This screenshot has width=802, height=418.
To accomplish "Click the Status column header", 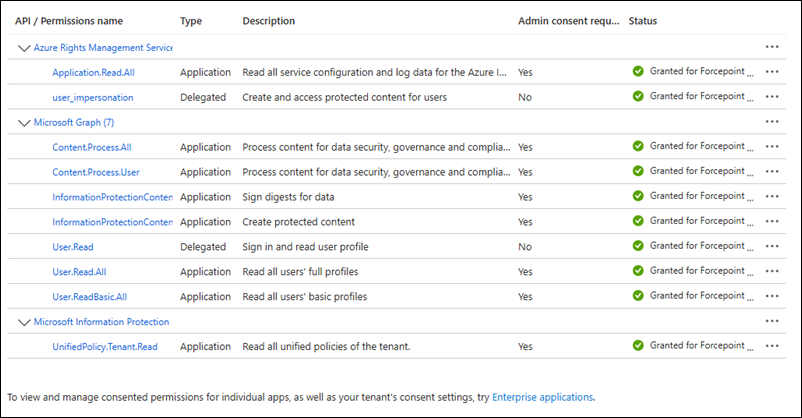I will (643, 21).
